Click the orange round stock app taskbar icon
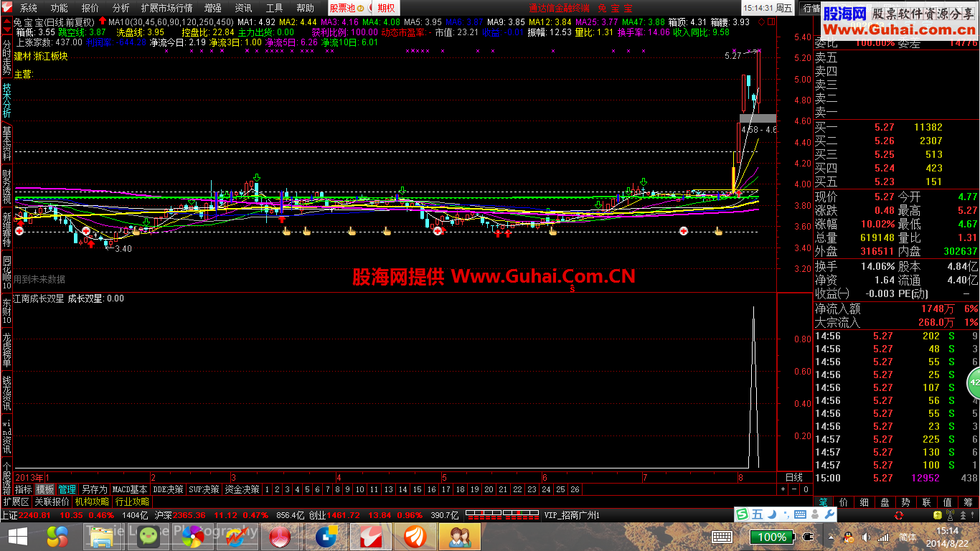980x551 pixels. coord(415,537)
